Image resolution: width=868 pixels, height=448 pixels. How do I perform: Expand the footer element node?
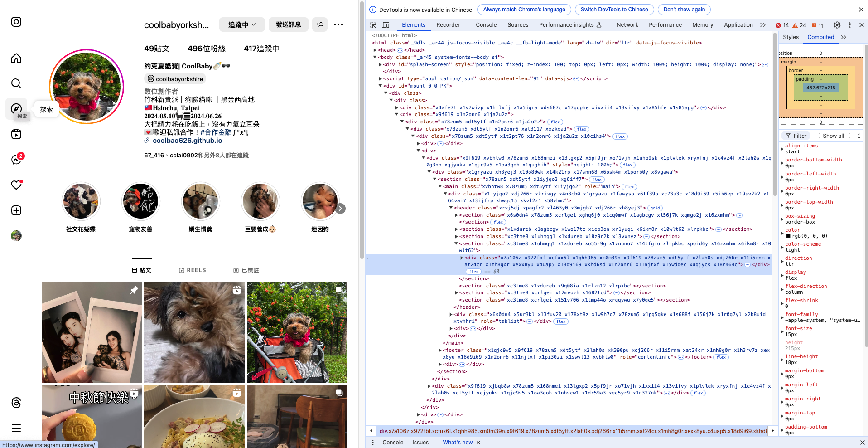tap(440, 350)
